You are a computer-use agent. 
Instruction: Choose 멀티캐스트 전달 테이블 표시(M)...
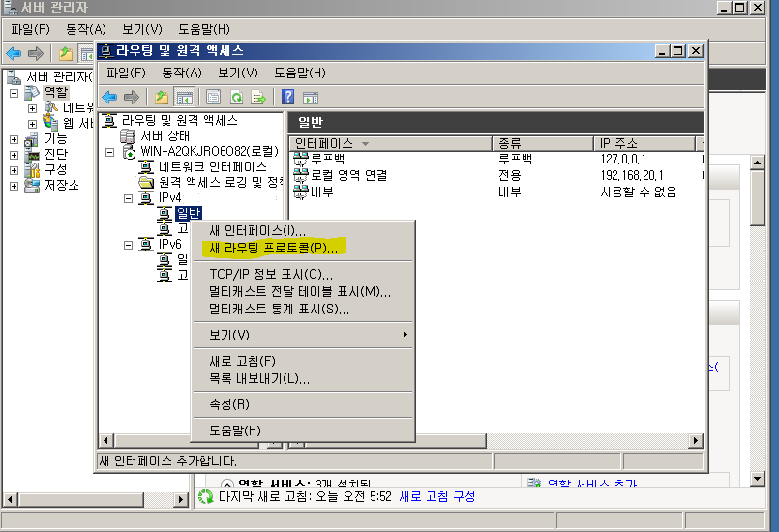click(x=303, y=291)
